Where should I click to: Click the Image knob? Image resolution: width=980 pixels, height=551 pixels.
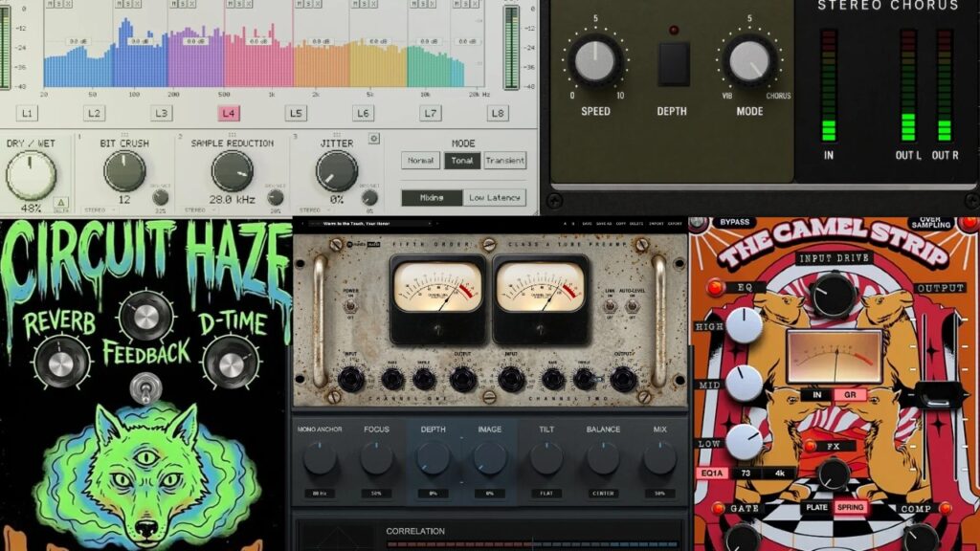(489, 458)
